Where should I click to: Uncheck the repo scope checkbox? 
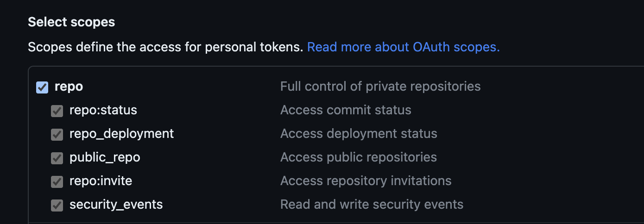coord(42,87)
